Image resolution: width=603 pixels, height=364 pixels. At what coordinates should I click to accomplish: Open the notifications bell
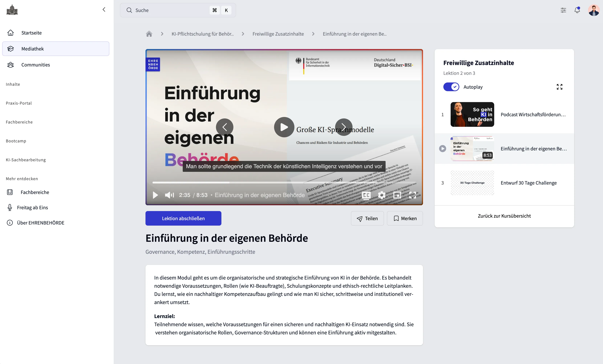pyautogui.click(x=577, y=10)
